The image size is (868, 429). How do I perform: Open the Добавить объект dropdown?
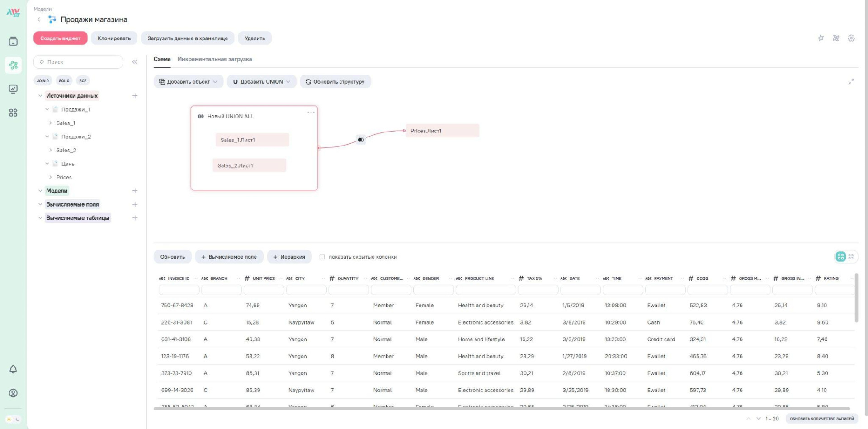pos(188,82)
